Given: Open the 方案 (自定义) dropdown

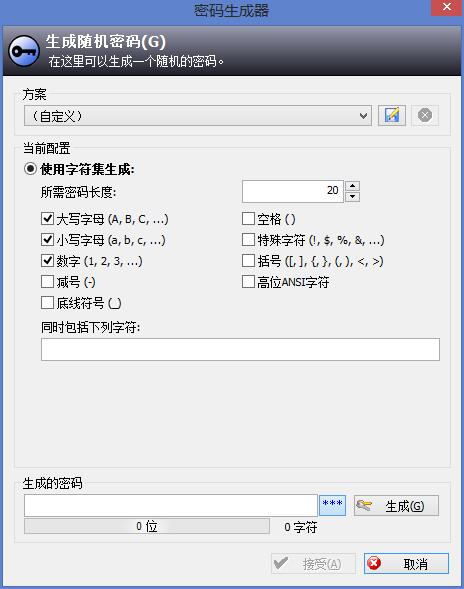Looking at the screenshot, I should 198,115.
